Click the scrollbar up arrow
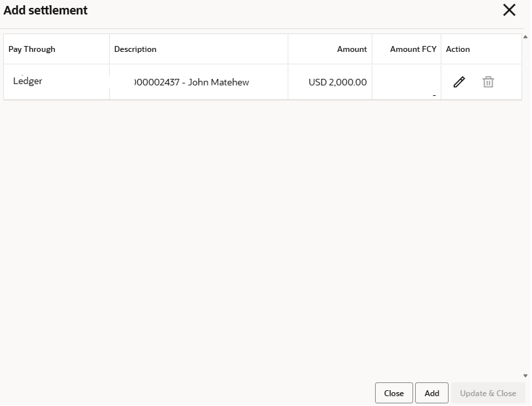This screenshot has width=532, height=406. (x=526, y=37)
